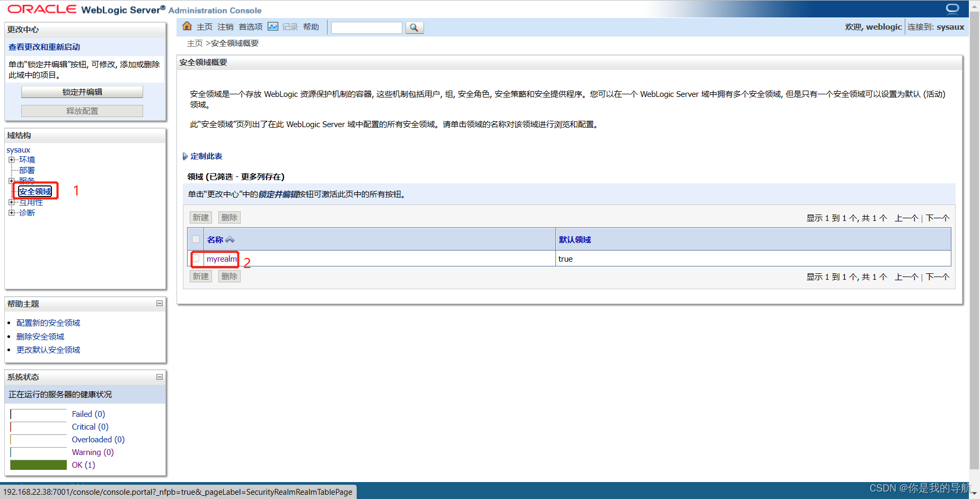Viewport: 980px width, 499px height.
Task: Select 安全领域 in the domain tree
Action: tap(35, 191)
